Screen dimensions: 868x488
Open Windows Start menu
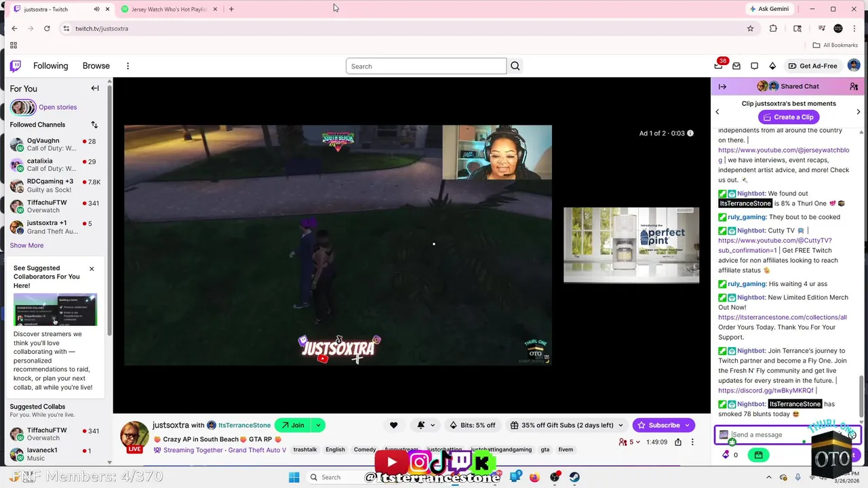[x=294, y=477]
